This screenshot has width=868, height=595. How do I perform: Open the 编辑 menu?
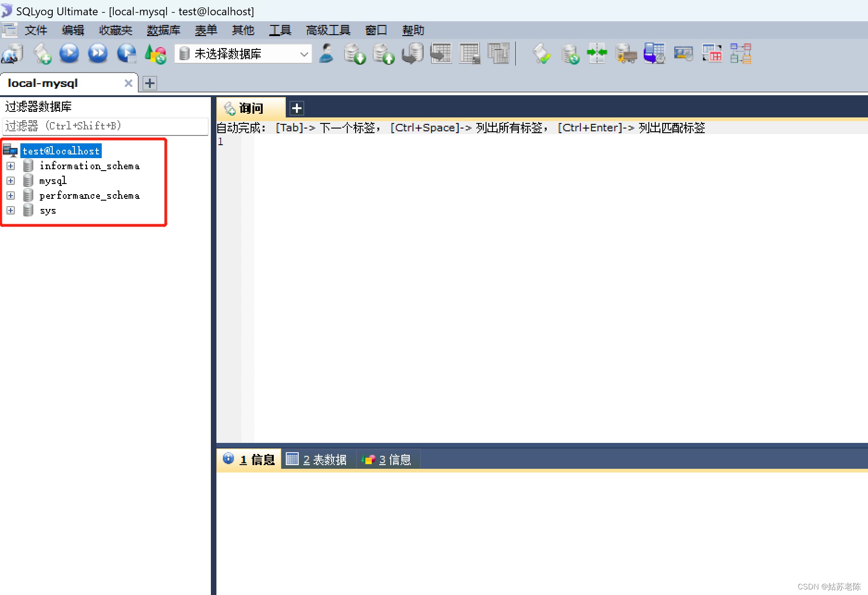[73, 31]
